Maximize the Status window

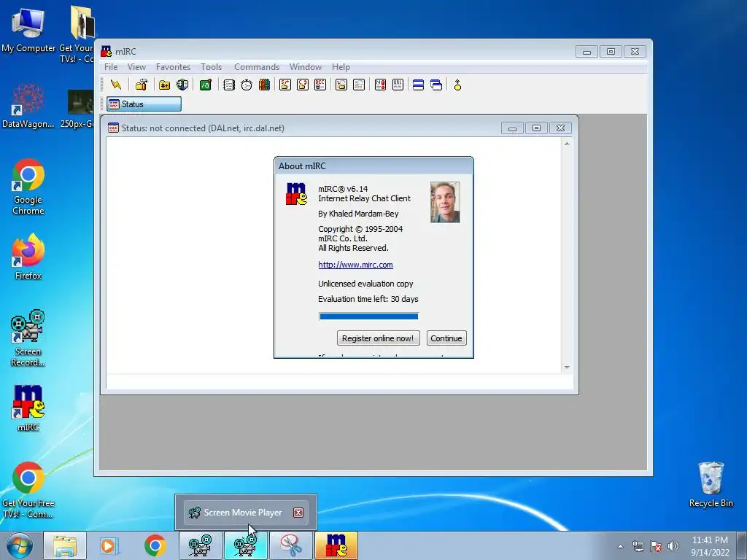pyautogui.click(x=536, y=128)
